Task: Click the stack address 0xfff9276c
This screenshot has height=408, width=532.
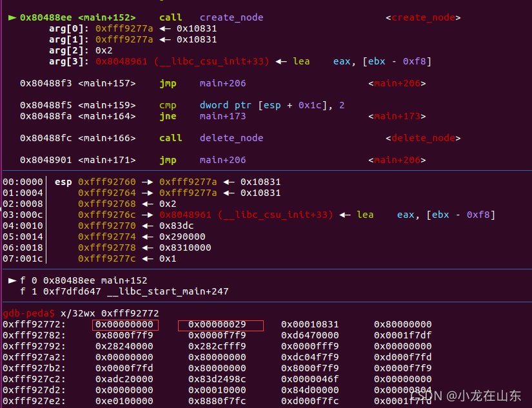Action: (107, 215)
